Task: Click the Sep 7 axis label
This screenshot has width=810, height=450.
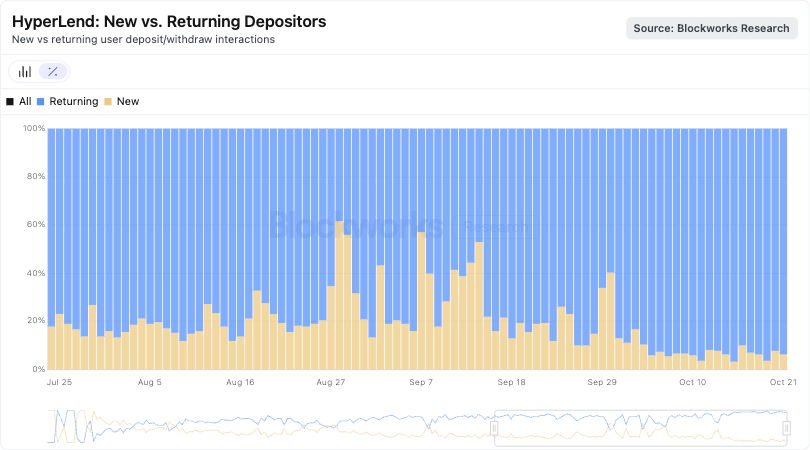Action: 421,382
